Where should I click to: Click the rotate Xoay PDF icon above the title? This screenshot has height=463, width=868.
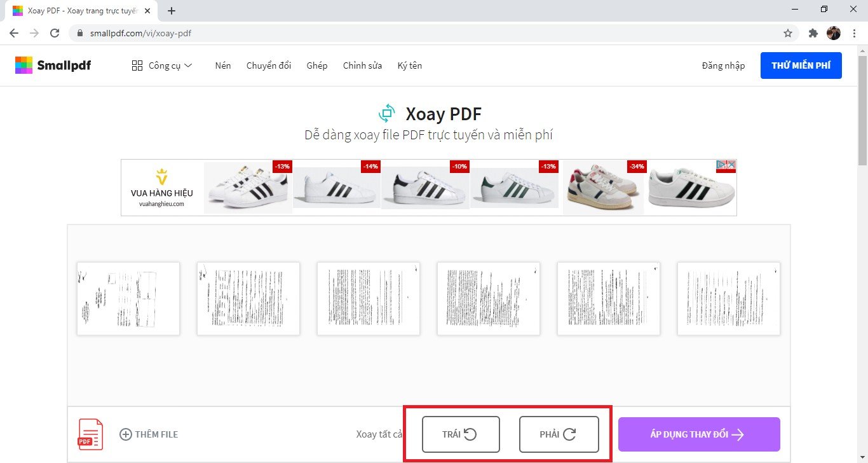pyautogui.click(x=388, y=113)
